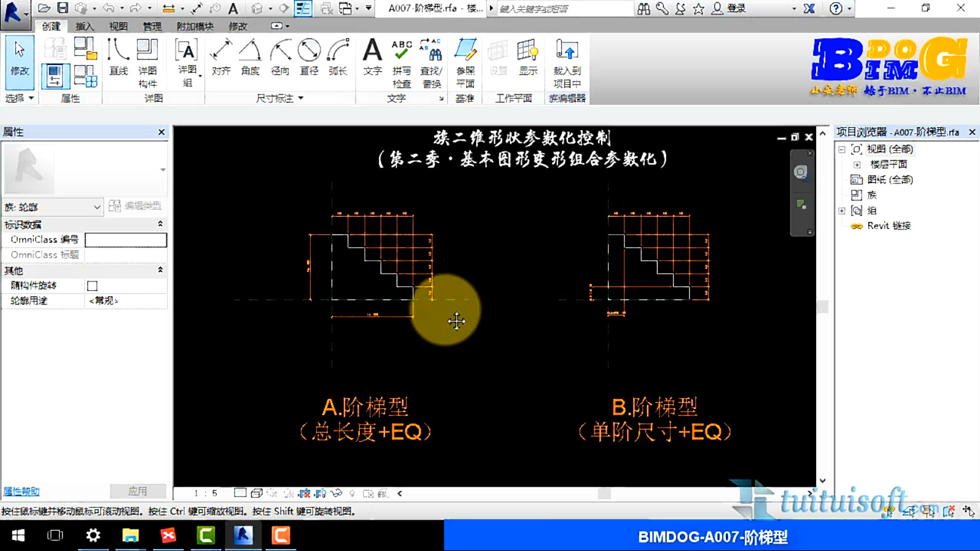Switch to the 插入 ribbon tab
The height and width of the screenshot is (551, 980).
coord(85,26)
